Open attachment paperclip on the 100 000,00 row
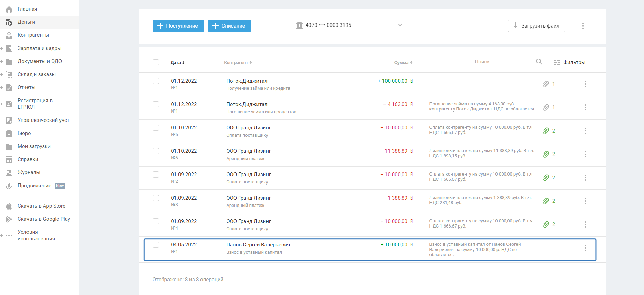644x295 pixels. click(546, 84)
